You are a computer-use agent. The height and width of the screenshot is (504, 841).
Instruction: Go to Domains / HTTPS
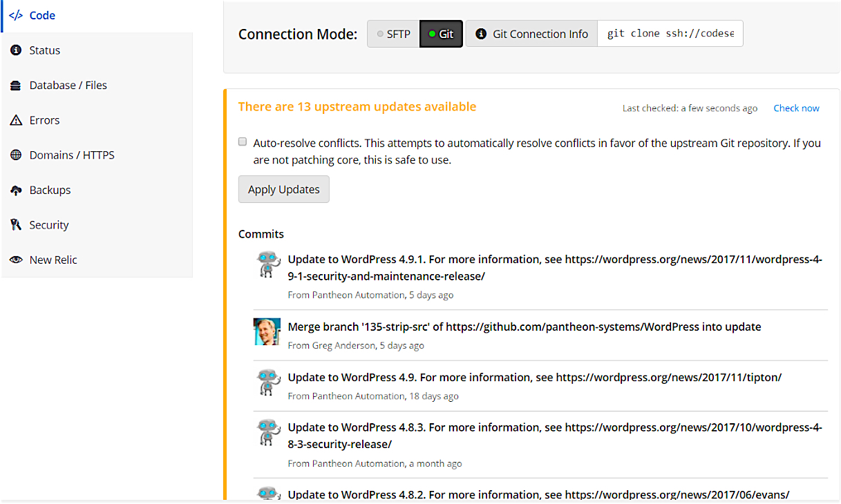coord(97,155)
